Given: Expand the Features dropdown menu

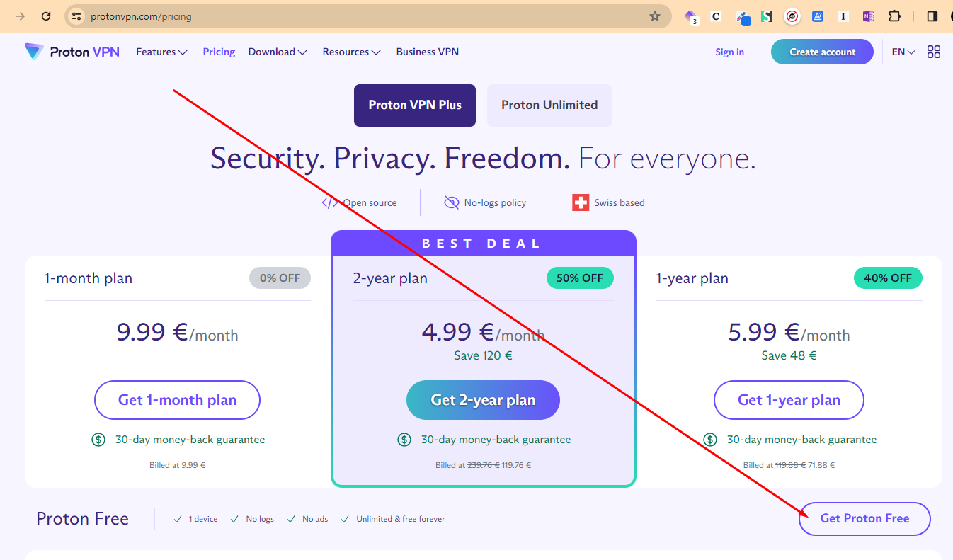Looking at the screenshot, I should click(161, 52).
